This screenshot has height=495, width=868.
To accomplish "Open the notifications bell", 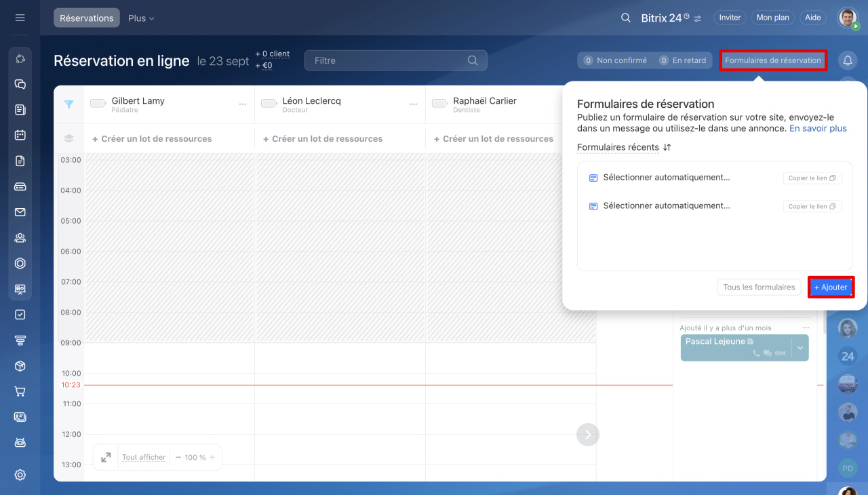I will (847, 60).
